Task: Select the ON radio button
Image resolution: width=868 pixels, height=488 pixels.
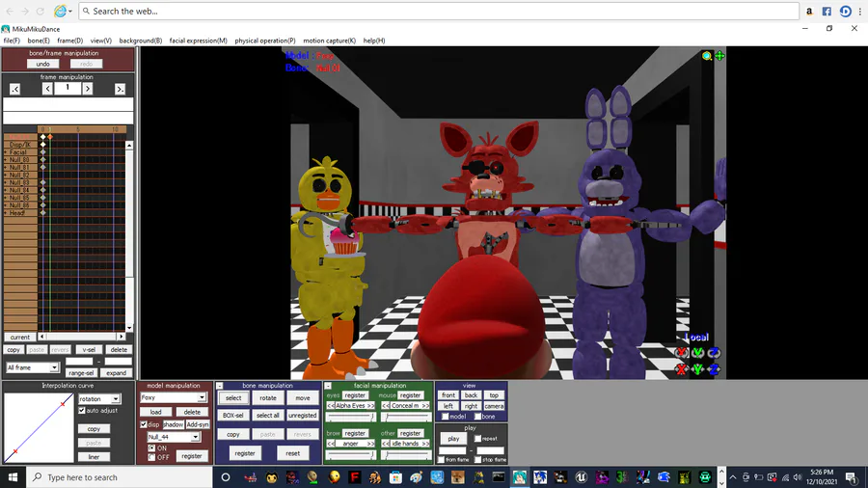Action: click(x=151, y=447)
